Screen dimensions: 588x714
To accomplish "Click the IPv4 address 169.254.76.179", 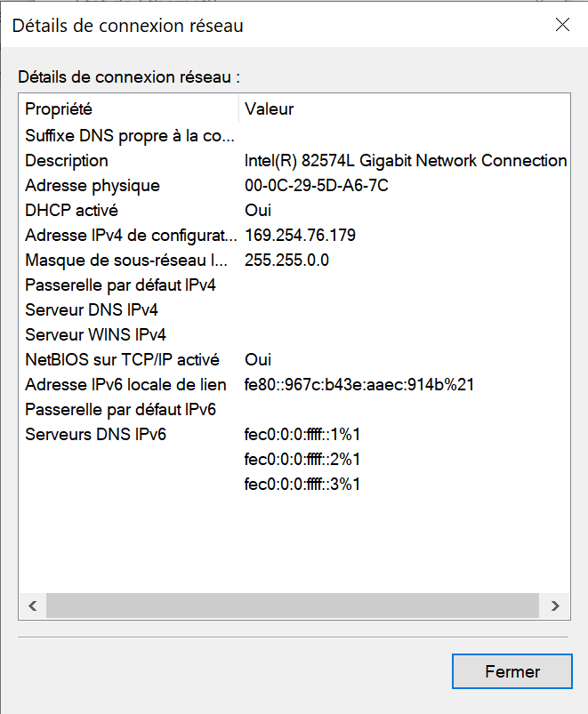I will coord(300,236).
